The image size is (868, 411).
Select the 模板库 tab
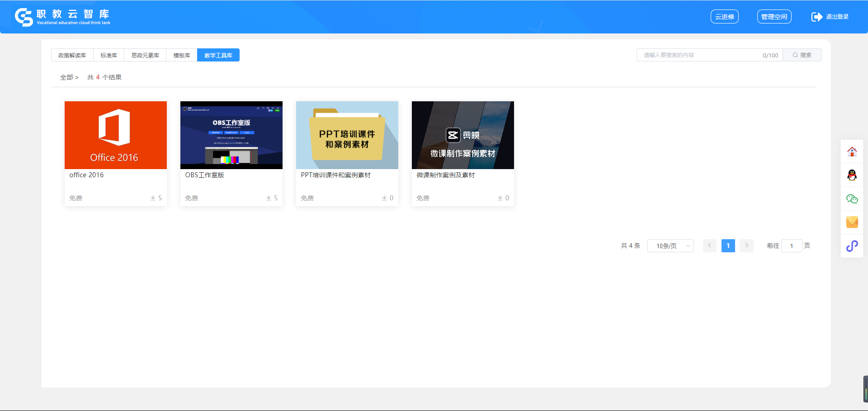[182, 55]
